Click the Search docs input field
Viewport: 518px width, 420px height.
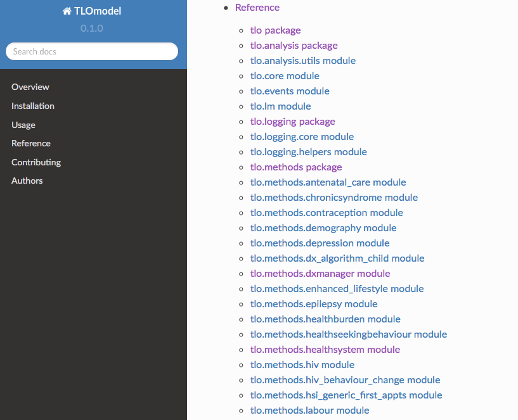[x=91, y=51]
